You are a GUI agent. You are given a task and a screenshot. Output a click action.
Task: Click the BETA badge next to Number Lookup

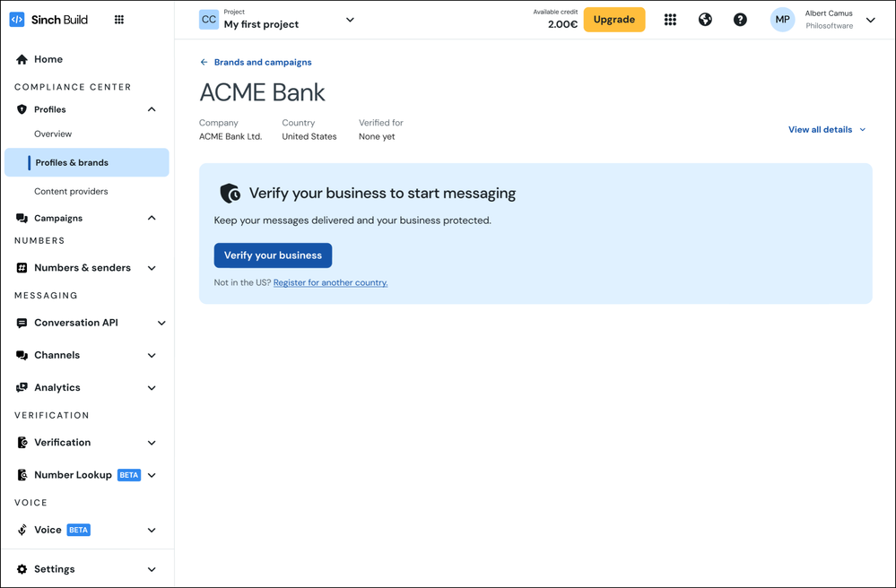(129, 475)
